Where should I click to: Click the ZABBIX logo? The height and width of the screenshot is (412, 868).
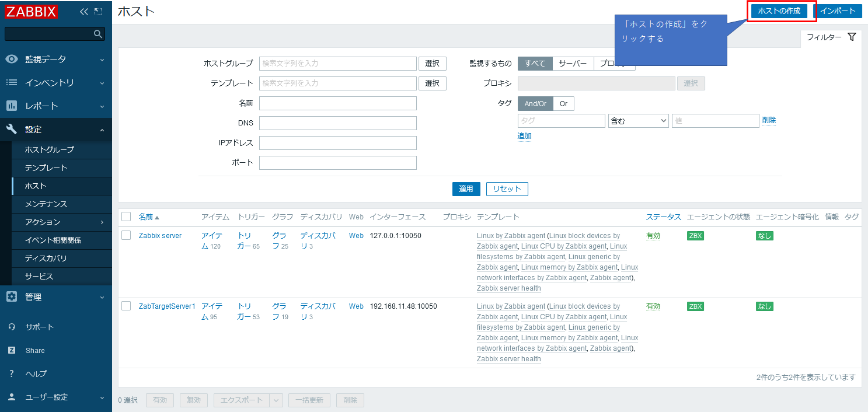pos(32,11)
